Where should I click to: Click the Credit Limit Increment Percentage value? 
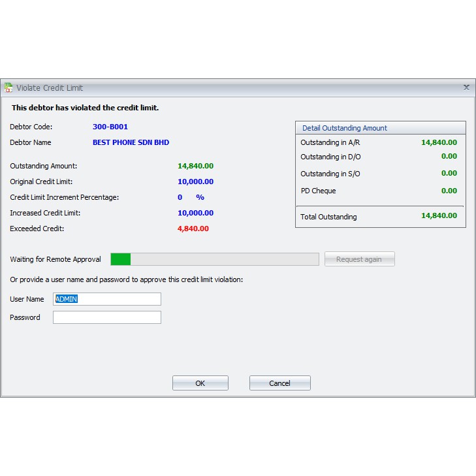[180, 197]
